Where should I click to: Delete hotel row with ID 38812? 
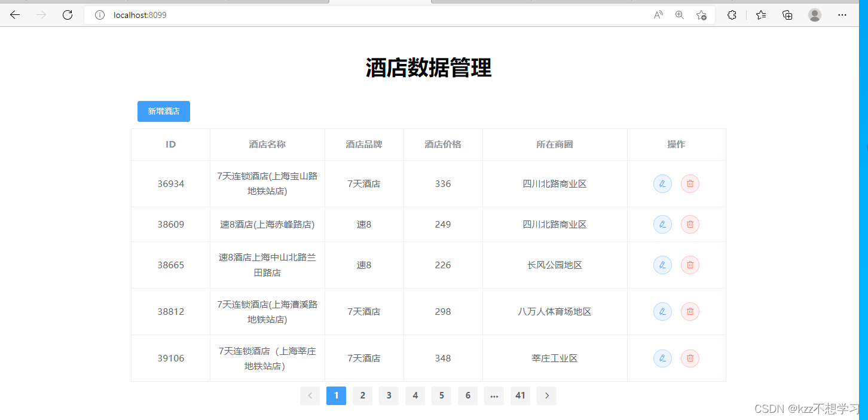(x=690, y=312)
